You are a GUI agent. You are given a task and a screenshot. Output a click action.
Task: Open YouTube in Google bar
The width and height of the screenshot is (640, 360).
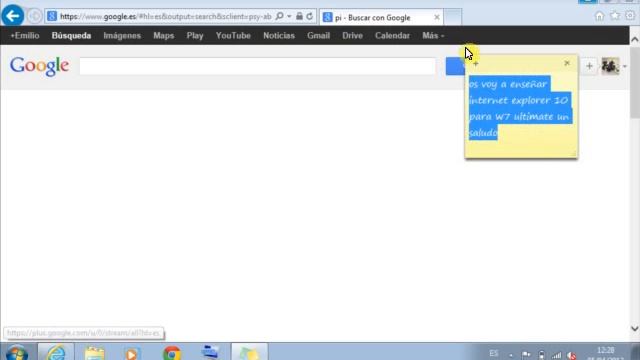tap(233, 36)
